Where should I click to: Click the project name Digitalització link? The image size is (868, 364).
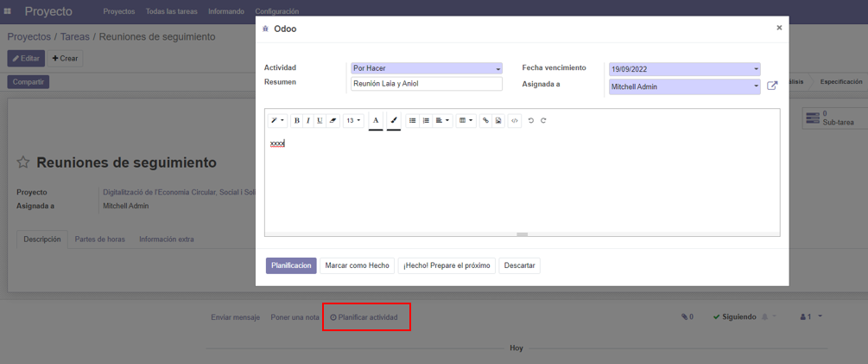[x=179, y=192]
